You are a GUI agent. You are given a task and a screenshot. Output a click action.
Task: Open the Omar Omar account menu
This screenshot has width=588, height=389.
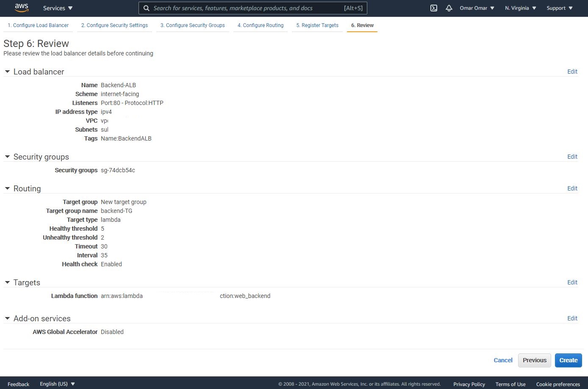coord(477,8)
